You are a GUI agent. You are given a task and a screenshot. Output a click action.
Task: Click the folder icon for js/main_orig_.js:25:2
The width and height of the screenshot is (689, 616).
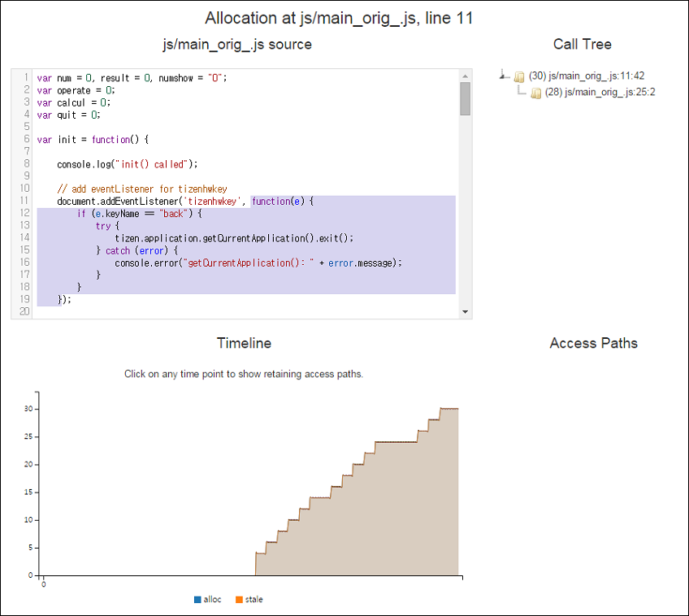click(535, 93)
